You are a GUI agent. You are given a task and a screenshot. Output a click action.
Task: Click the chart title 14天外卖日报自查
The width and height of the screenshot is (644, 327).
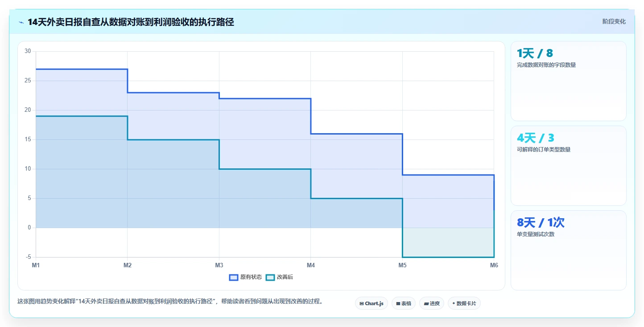coord(131,22)
